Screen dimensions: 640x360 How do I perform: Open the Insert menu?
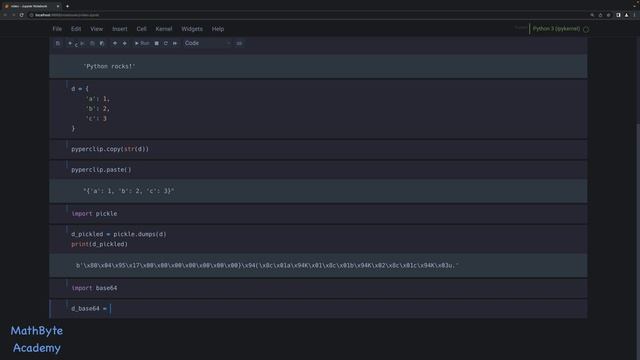pos(120,29)
